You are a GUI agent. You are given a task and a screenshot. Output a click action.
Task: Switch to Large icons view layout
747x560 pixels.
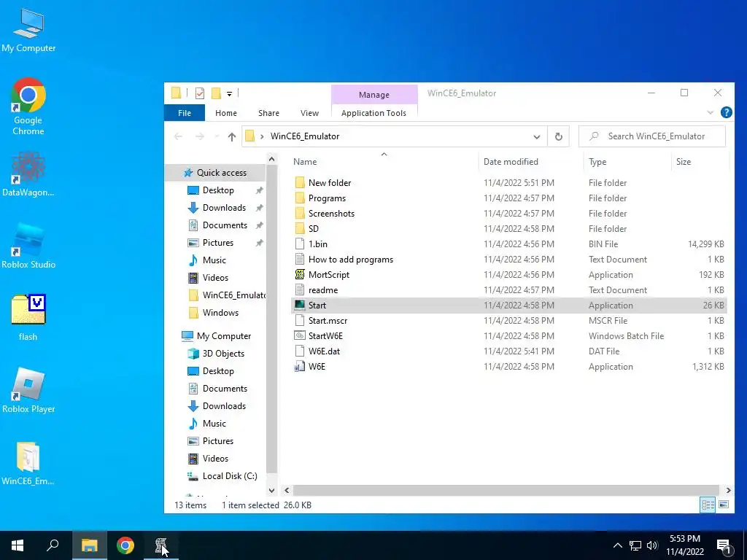click(x=724, y=505)
